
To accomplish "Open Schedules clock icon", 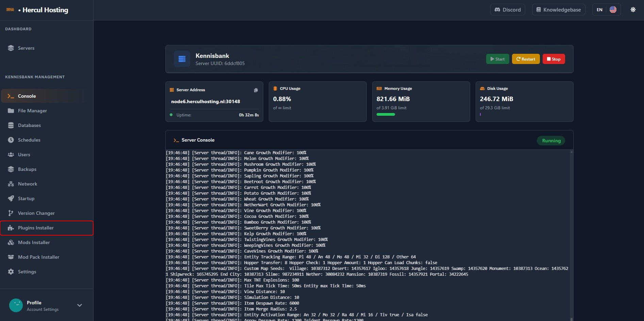I will [11, 140].
